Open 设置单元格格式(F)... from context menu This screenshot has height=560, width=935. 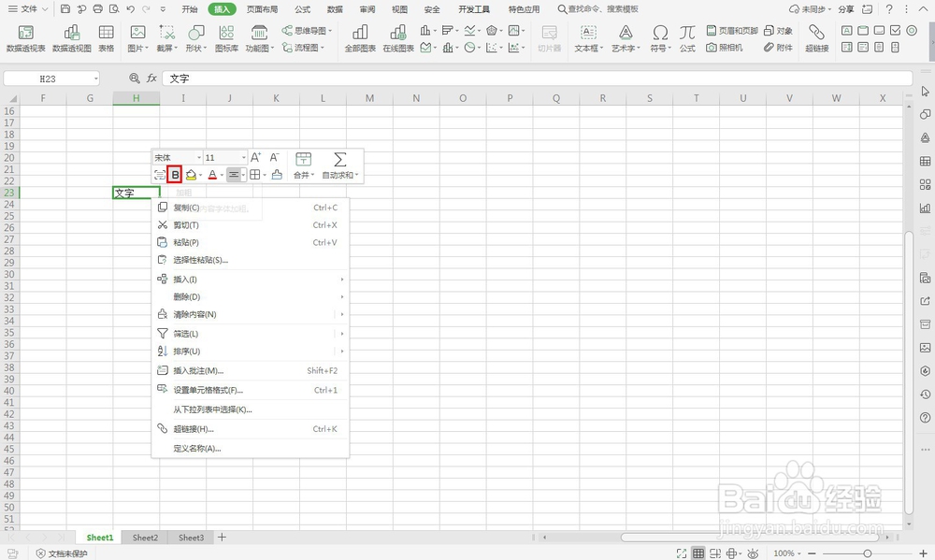(251, 390)
